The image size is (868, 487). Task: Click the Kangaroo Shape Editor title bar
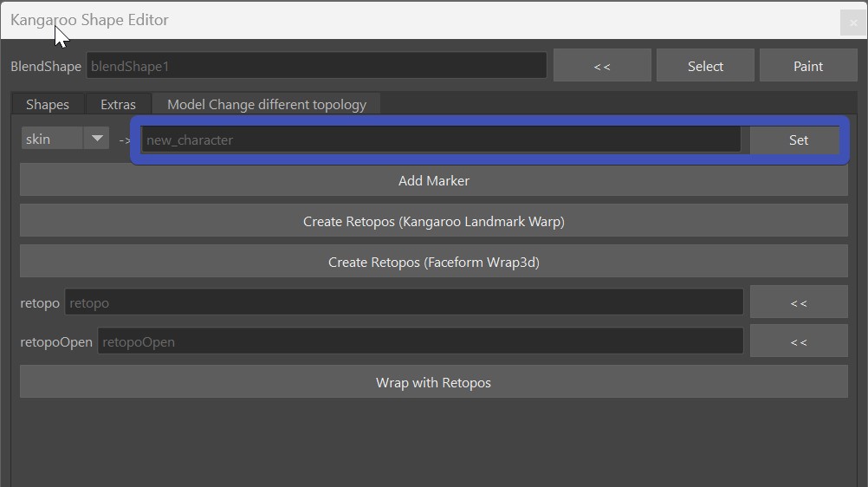[x=433, y=20]
